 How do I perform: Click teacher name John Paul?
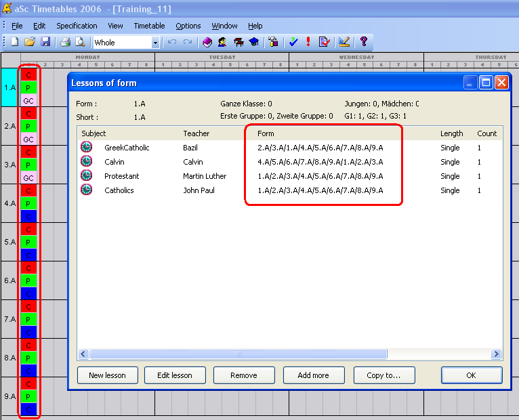click(199, 190)
